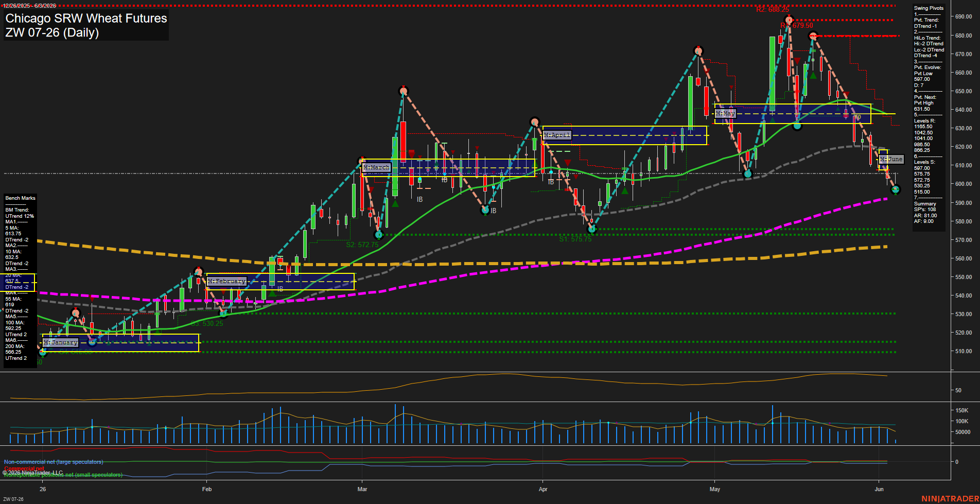Click the Swing Pivots panel header

click(x=929, y=8)
